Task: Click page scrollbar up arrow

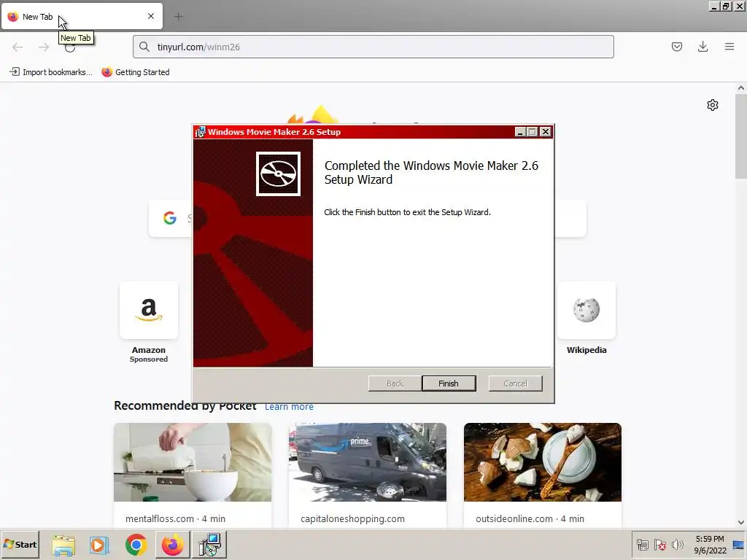Action: [741, 88]
